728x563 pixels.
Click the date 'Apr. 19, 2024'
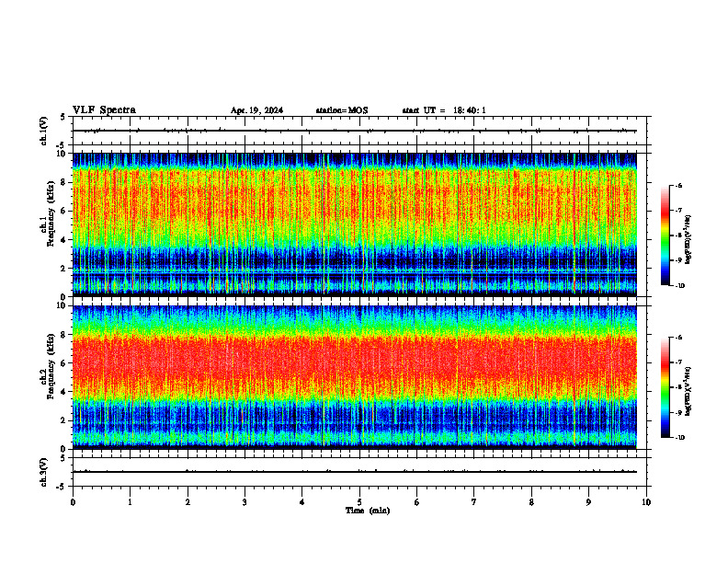[x=256, y=110]
